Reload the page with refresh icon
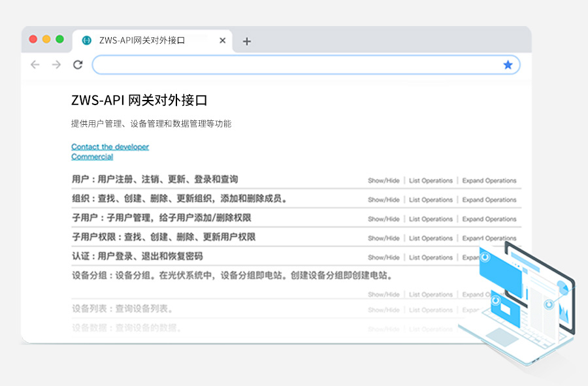The width and height of the screenshot is (588, 386). click(x=78, y=65)
